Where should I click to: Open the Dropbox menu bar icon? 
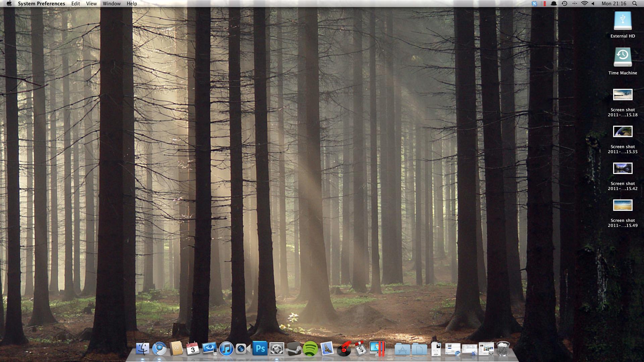point(534,4)
